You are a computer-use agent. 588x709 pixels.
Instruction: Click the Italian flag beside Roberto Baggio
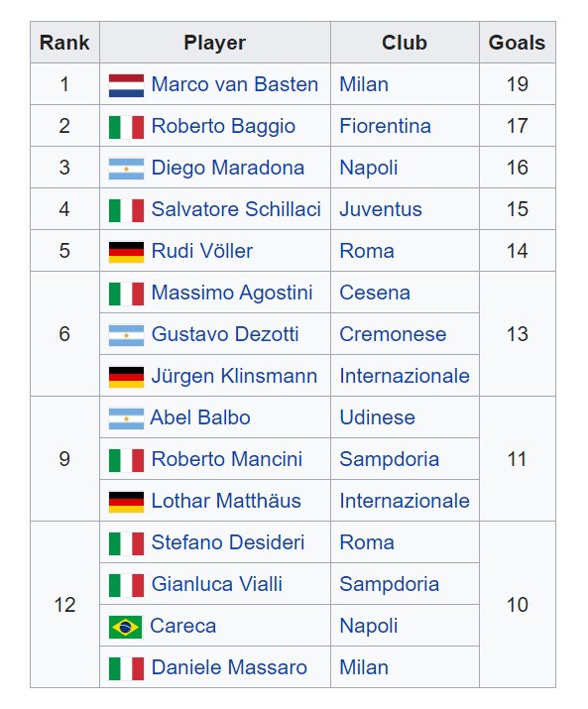pos(126,127)
